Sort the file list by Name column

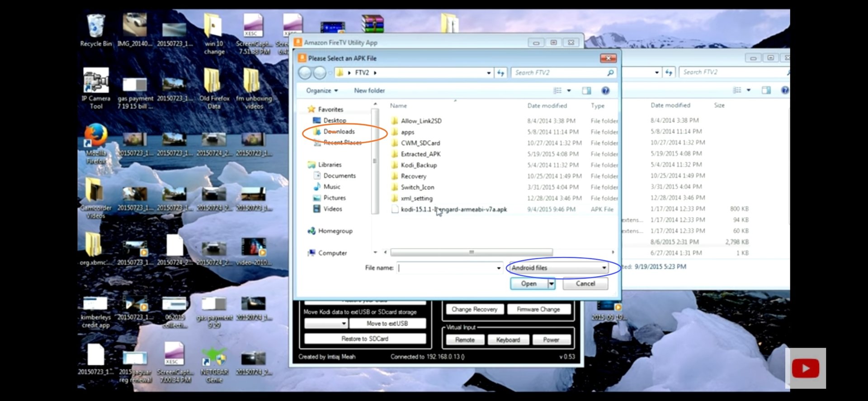click(x=398, y=106)
